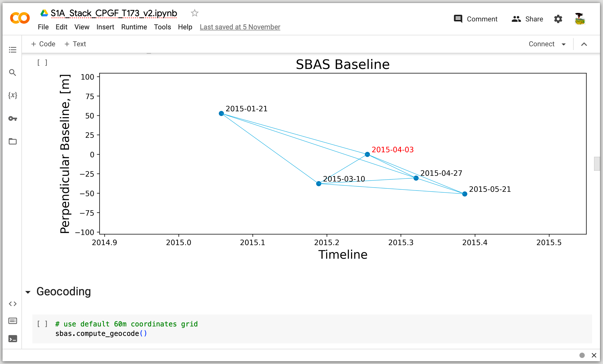Image resolution: width=603 pixels, height=364 pixels.
Task: Open the terminal panel icon
Action: [12, 339]
